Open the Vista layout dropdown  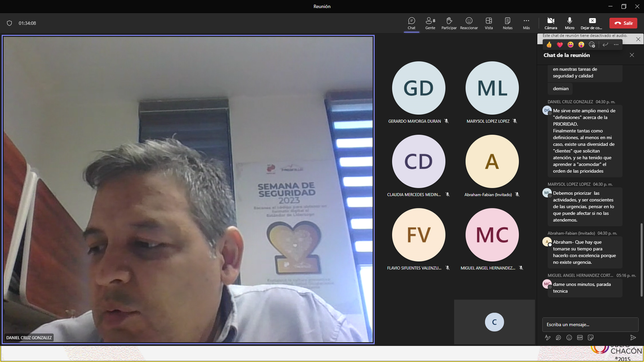(x=489, y=23)
